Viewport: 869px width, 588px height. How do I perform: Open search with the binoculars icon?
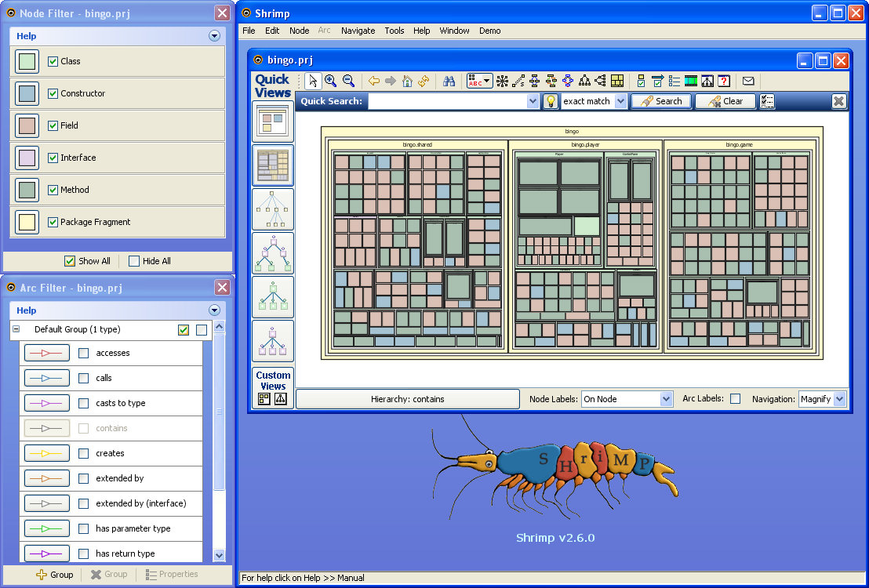point(449,81)
